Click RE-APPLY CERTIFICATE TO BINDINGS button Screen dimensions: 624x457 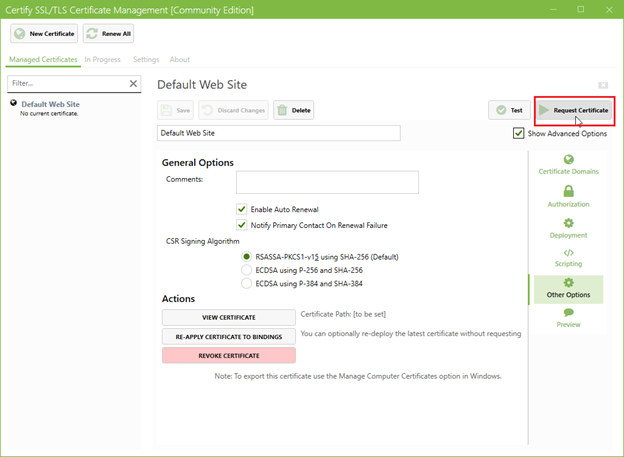click(x=229, y=336)
